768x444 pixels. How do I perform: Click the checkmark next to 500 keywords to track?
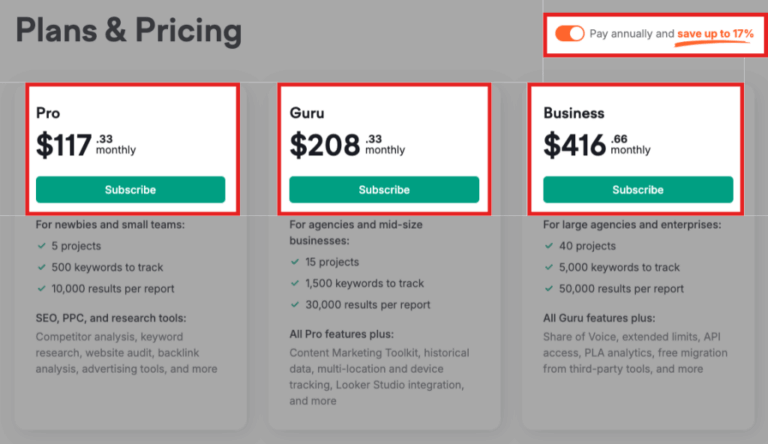click(41, 267)
